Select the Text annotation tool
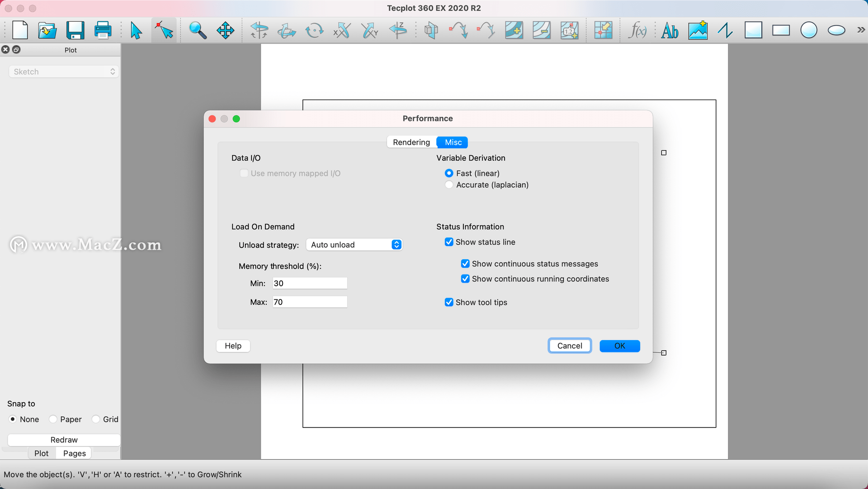 [670, 30]
